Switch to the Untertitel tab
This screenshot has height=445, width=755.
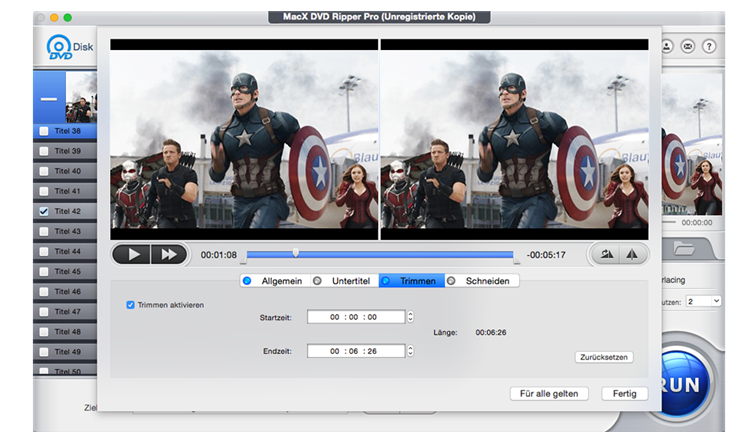344,281
